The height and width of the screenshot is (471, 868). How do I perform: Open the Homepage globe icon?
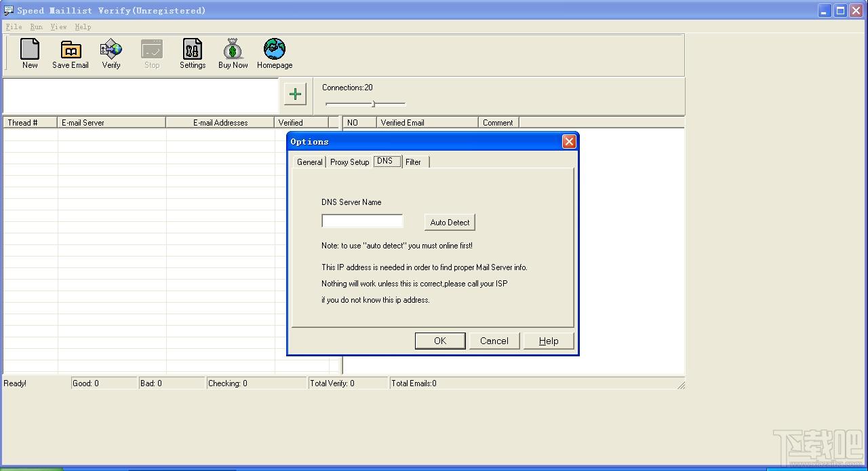click(x=275, y=54)
